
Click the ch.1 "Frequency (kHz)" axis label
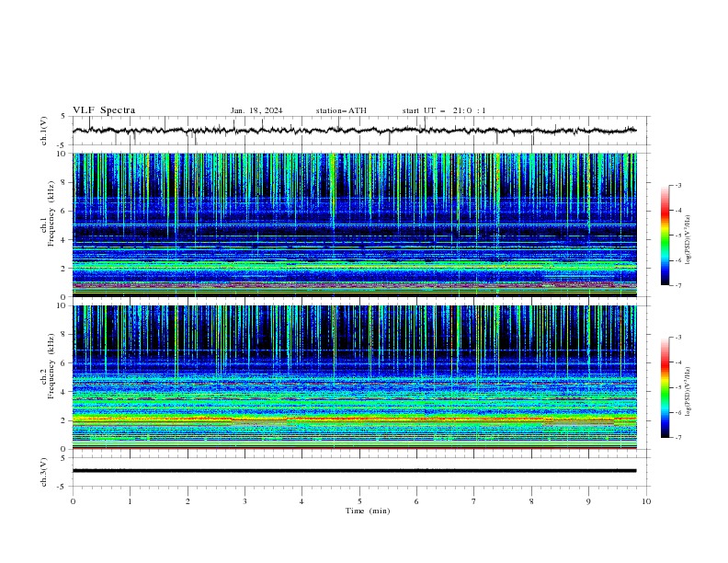point(51,213)
